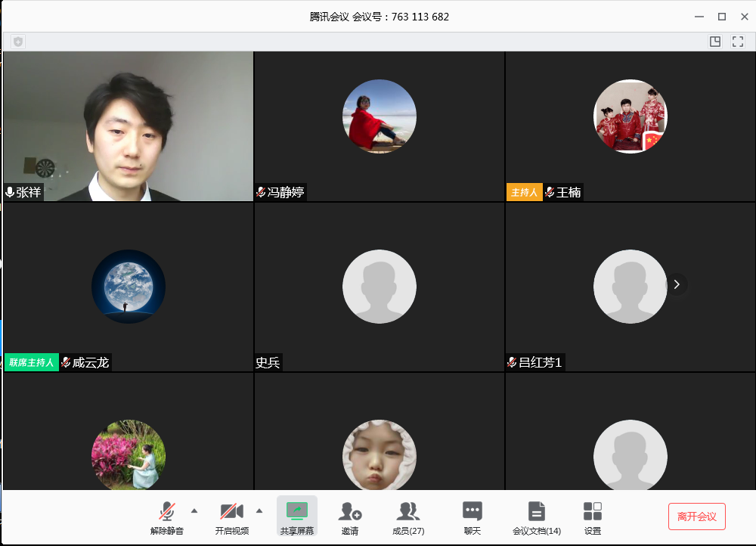This screenshot has width=756, height=546.
Task: Expand audio options arrow beside 解除静音
Action: click(194, 510)
